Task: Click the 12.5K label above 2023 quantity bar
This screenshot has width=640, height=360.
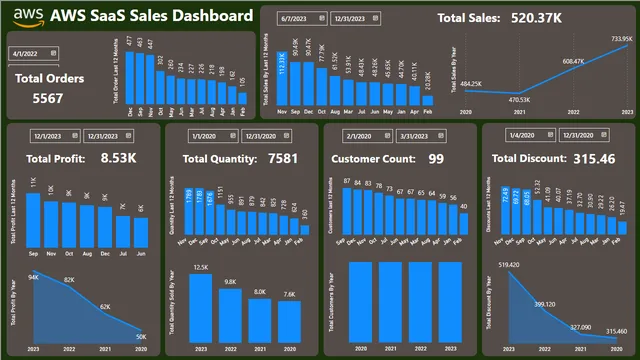Action: point(200,267)
